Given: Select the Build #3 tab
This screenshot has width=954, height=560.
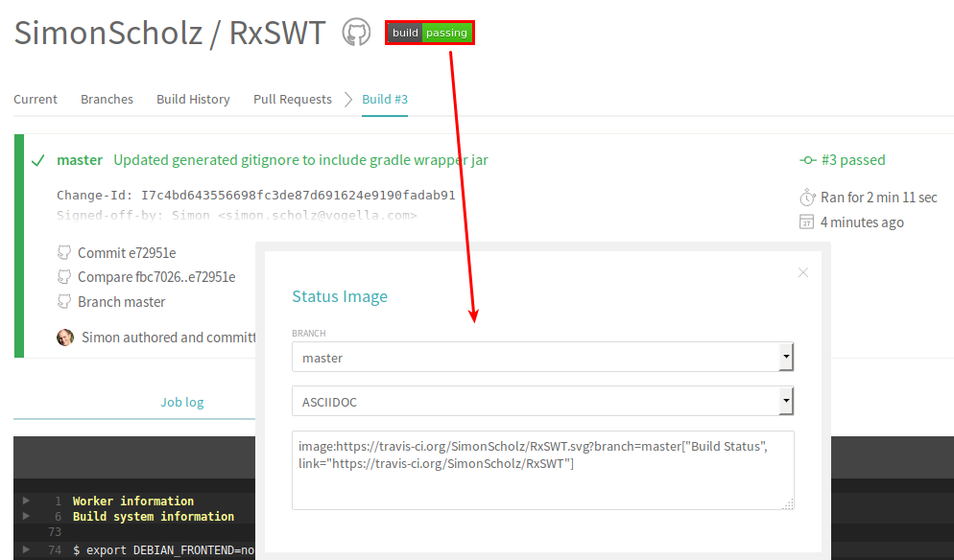Looking at the screenshot, I should 385,99.
